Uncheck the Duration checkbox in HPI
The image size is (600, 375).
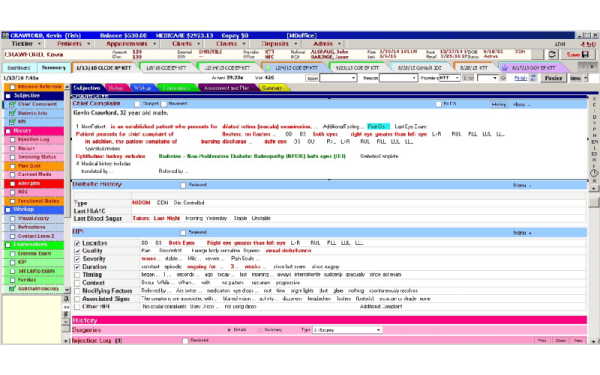point(77,267)
